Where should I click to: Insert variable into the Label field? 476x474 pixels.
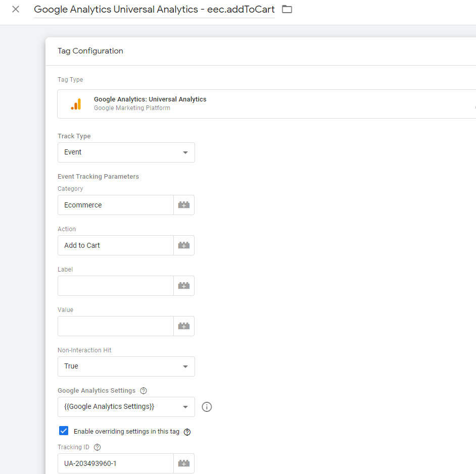(184, 286)
